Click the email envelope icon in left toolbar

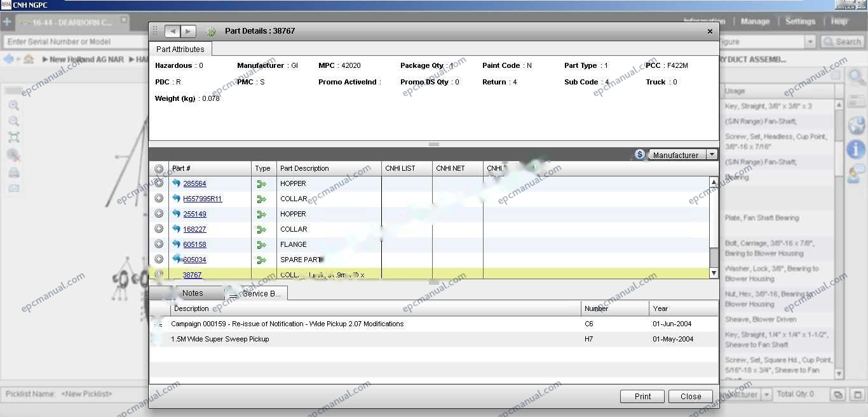click(14, 189)
